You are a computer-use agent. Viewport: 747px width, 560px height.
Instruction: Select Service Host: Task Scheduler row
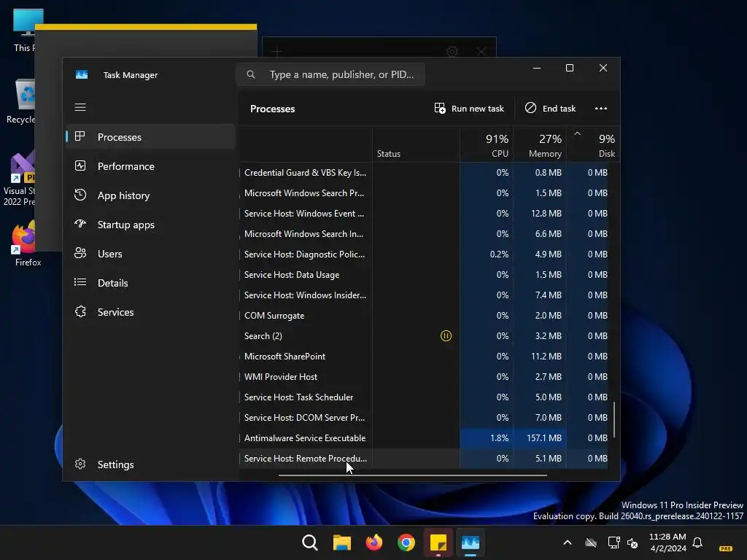(x=423, y=397)
